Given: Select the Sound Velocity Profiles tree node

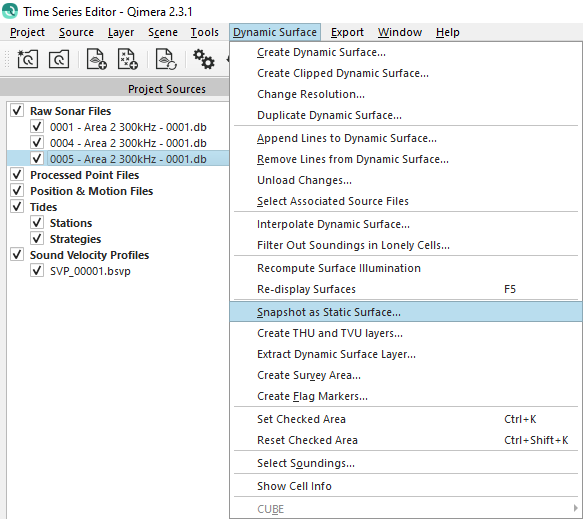Looking at the screenshot, I should [x=89, y=255].
